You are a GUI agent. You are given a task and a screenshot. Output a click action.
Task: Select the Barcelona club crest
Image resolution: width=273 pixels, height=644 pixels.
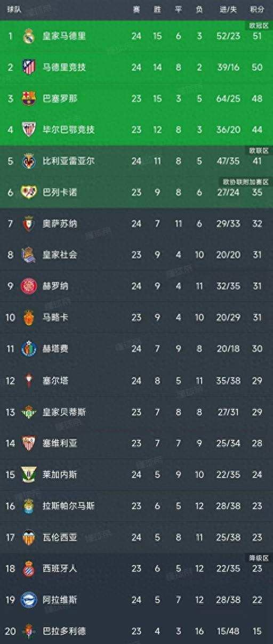[29, 99]
